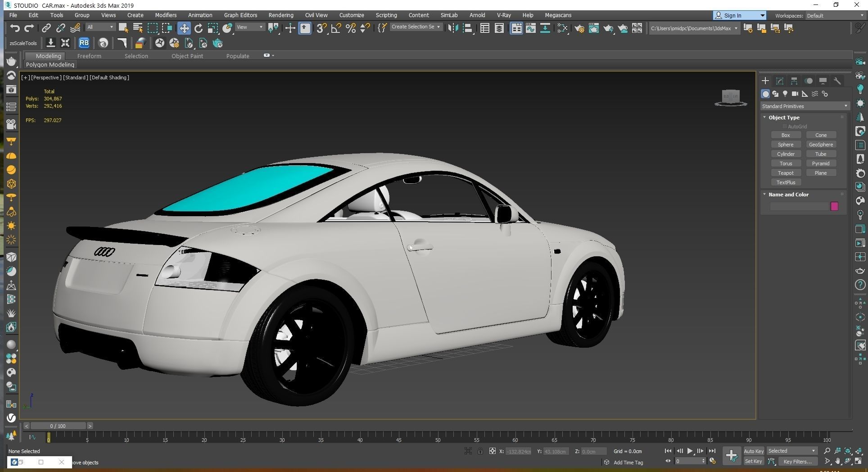Viewport: 868px width, 472px height.
Task: Click the magenta object color swatch
Action: [834, 206]
